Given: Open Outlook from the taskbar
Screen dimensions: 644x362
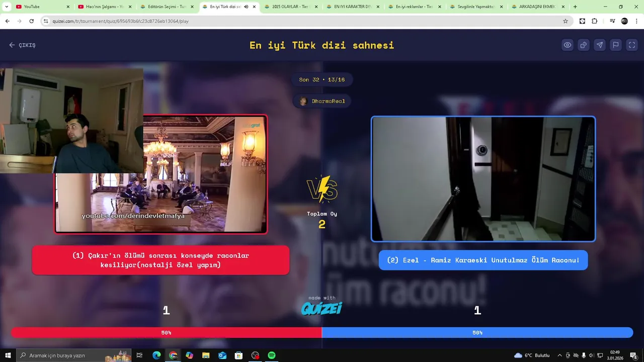Looking at the screenshot, I should click(222, 355).
